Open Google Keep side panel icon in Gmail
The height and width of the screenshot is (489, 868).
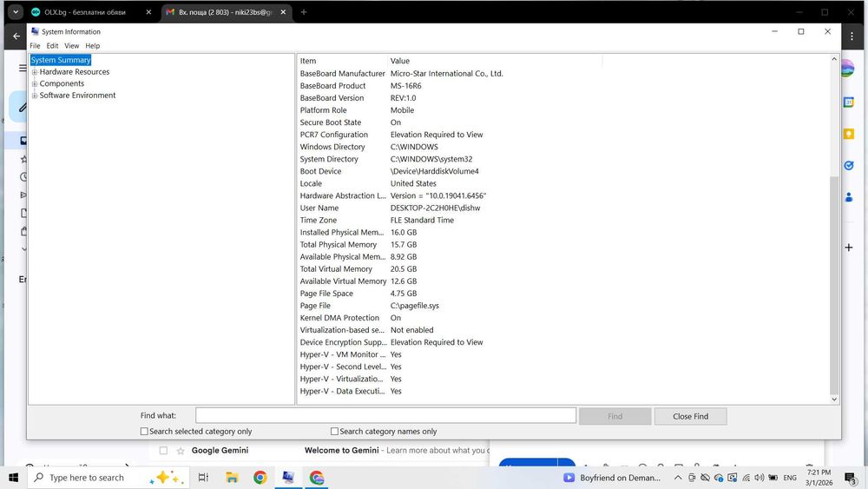849,134
